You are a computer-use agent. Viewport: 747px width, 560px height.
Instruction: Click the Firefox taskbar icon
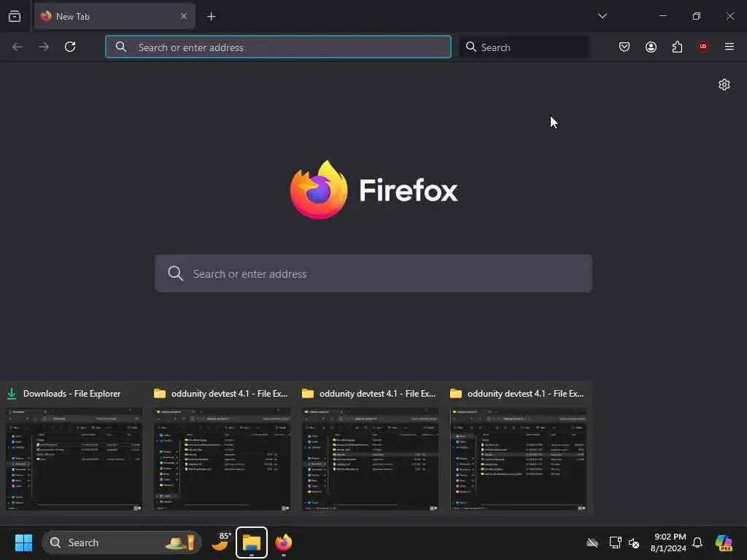(284, 542)
